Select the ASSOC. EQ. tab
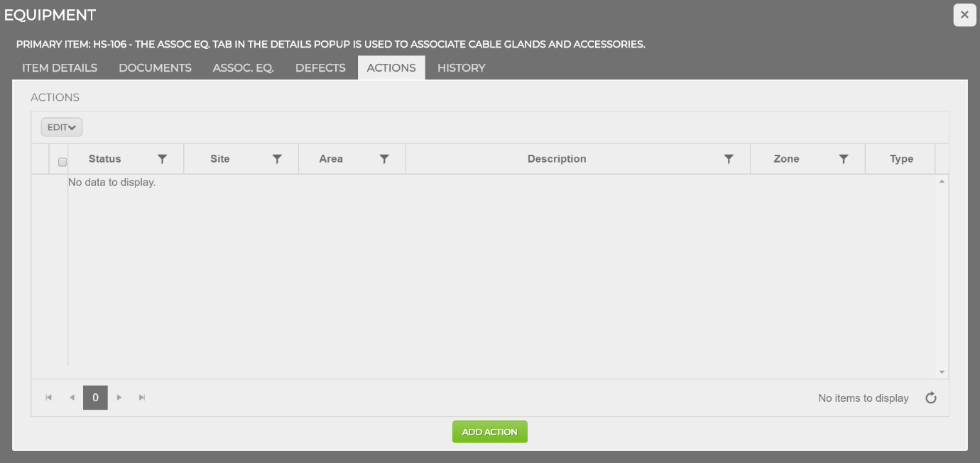Image resolution: width=980 pixels, height=463 pixels. tap(243, 67)
